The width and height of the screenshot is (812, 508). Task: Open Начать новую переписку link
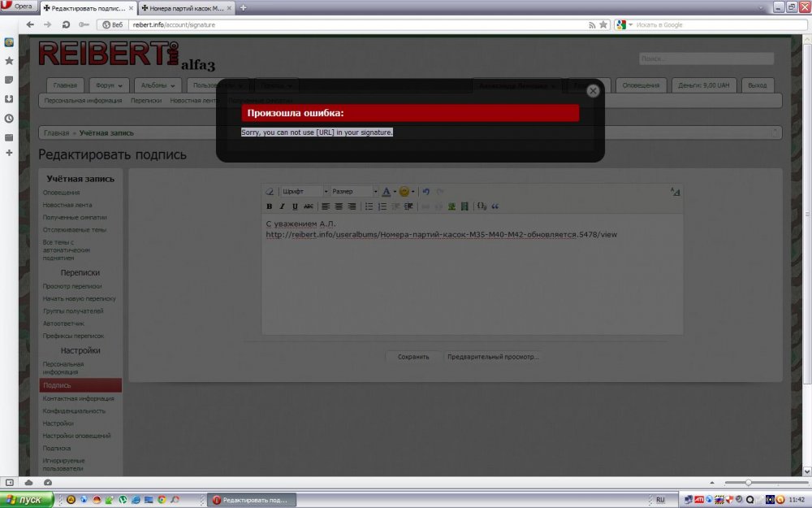pyautogui.click(x=80, y=298)
